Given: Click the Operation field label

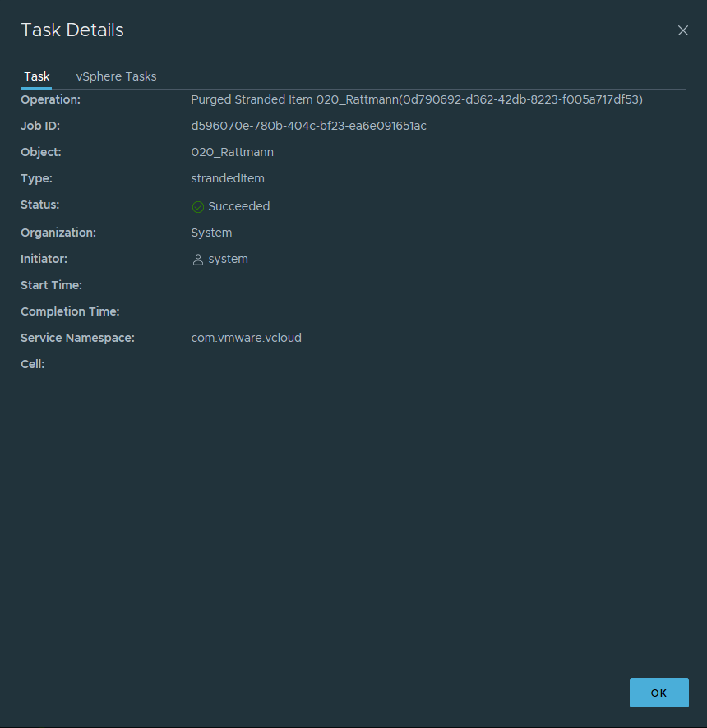Looking at the screenshot, I should tap(50, 99).
